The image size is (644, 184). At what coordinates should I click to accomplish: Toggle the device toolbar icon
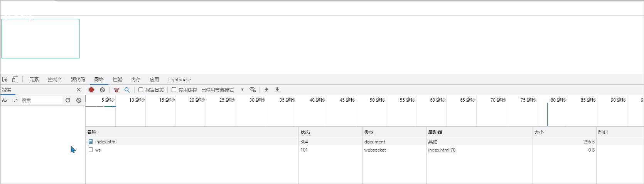click(15, 80)
